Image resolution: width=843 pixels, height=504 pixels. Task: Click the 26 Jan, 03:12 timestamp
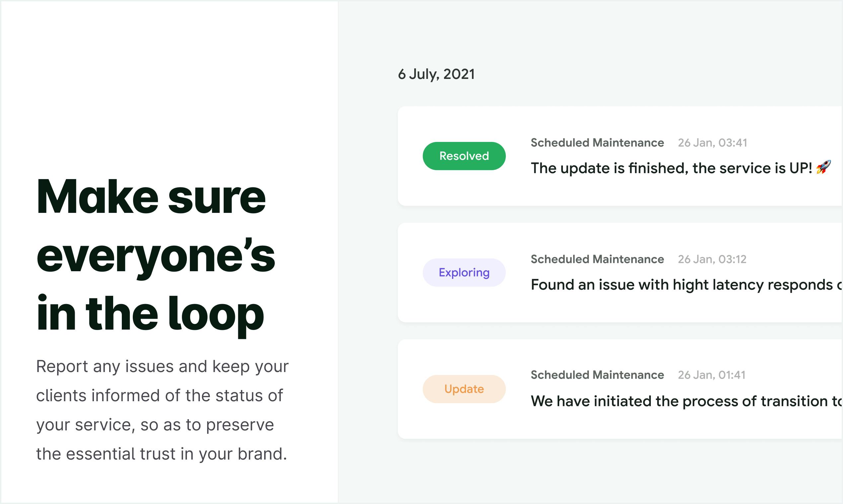coord(712,259)
